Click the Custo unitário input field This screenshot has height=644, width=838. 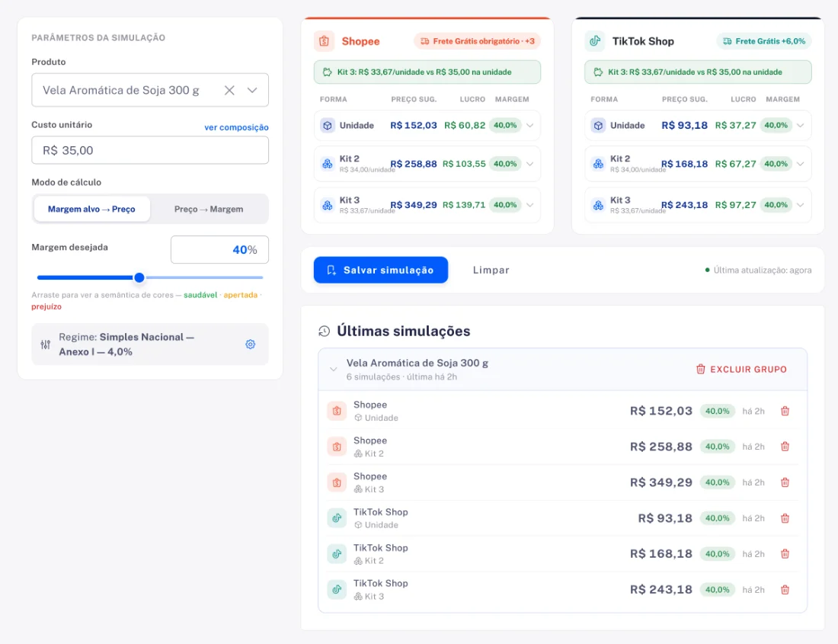150,150
